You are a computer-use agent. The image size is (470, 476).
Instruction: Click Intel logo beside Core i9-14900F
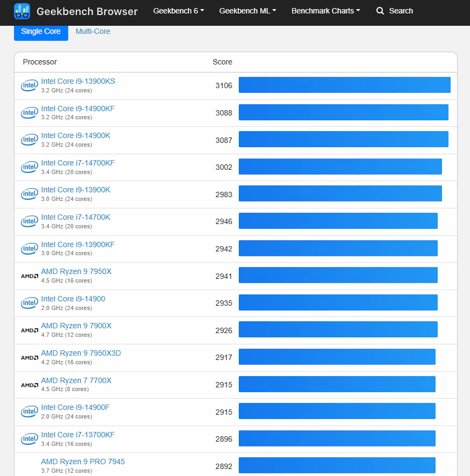[x=30, y=412]
